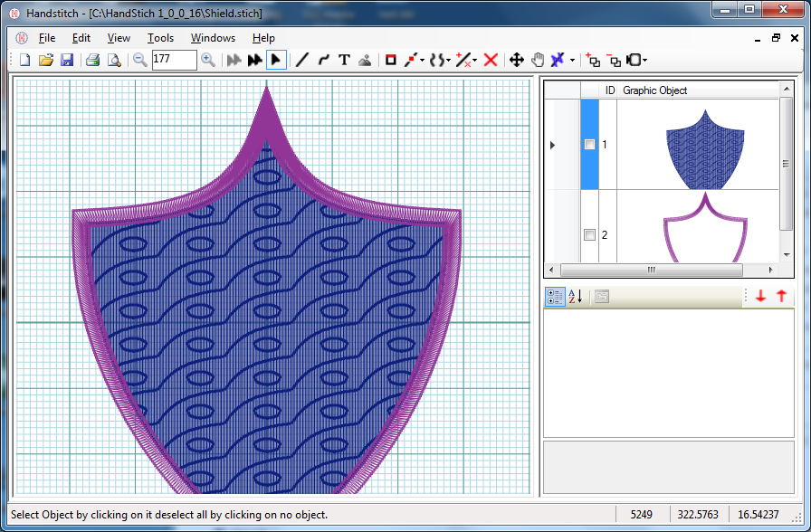Open the View menu
This screenshot has width=811, height=532.
[x=119, y=38]
